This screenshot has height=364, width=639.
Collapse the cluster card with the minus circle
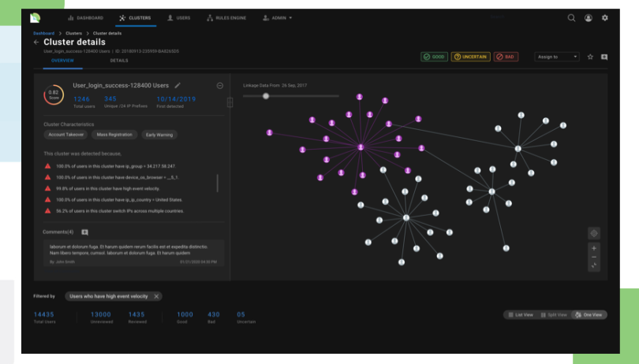point(219,86)
